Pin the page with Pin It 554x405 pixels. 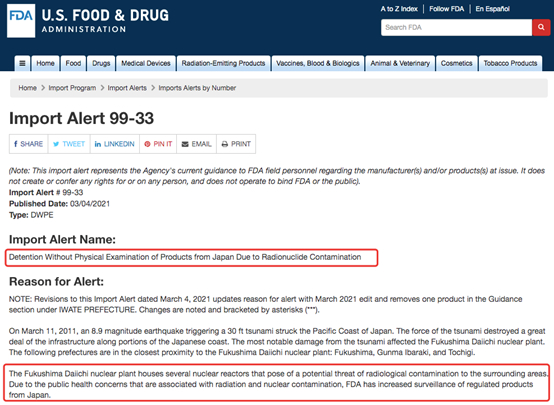point(158,144)
